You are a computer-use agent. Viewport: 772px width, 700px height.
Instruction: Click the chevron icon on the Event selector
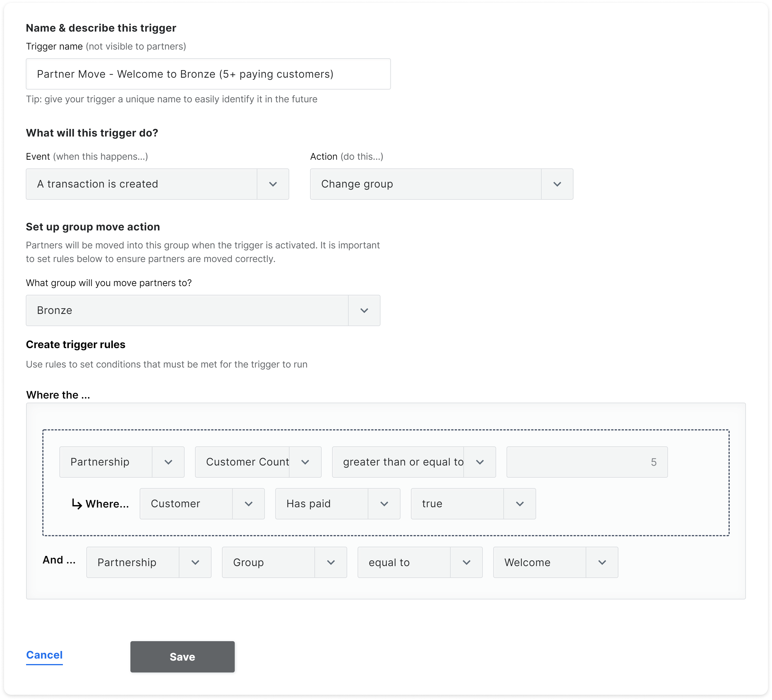coord(273,184)
